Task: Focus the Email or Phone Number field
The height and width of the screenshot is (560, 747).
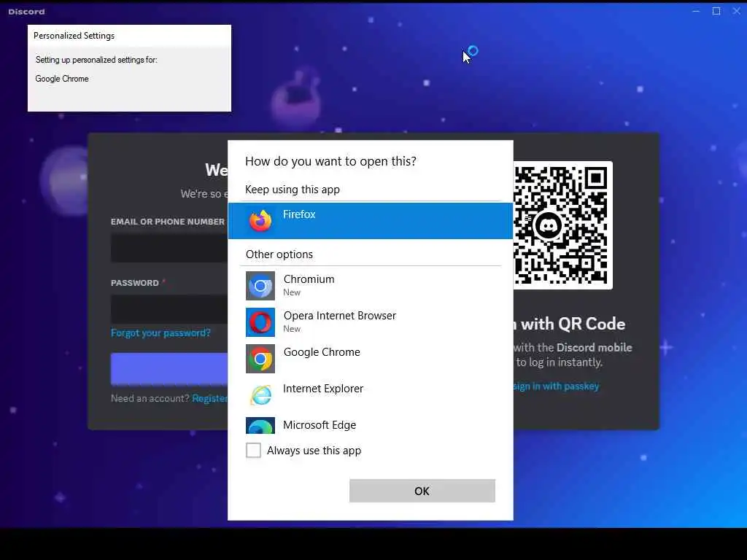Action: 169,248
